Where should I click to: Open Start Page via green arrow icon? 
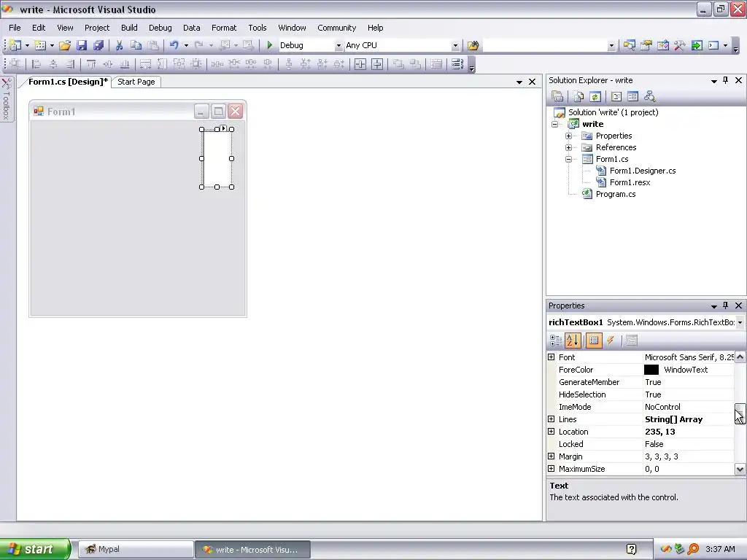[697, 45]
